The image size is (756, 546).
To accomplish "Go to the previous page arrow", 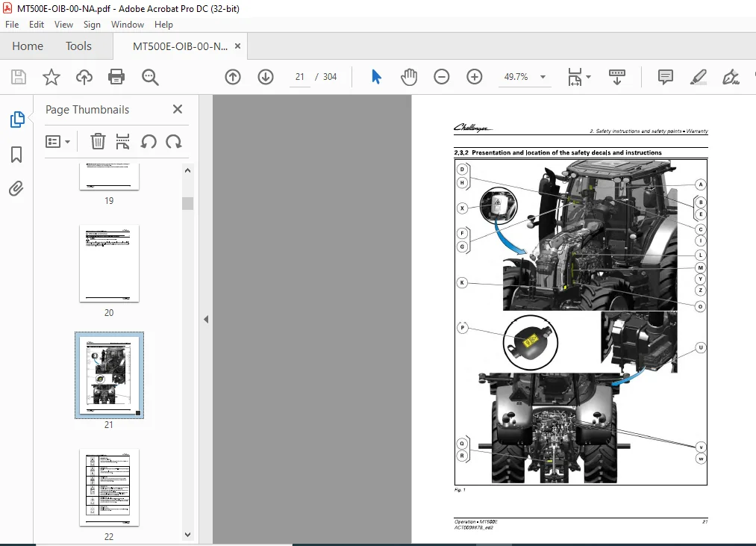I will pos(233,77).
